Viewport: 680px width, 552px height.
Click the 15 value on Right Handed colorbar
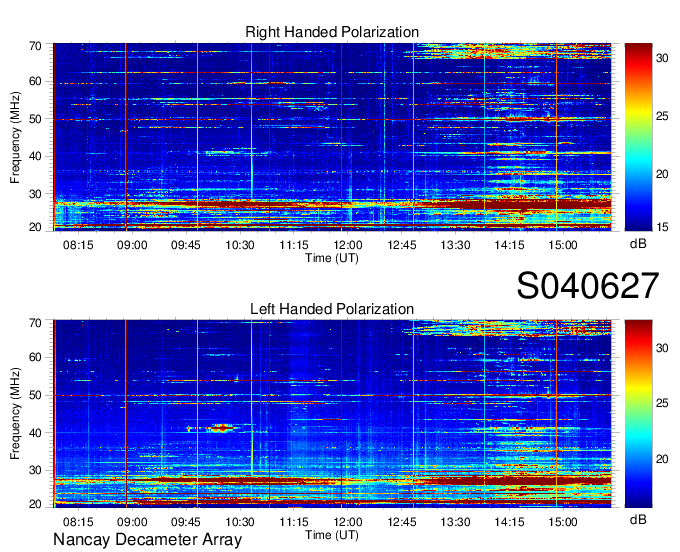(x=662, y=227)
